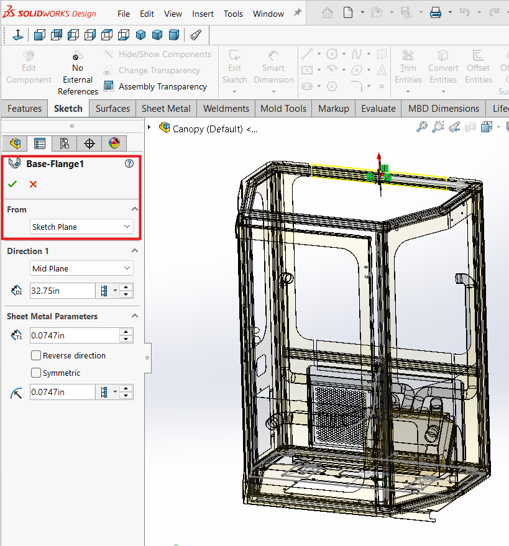Click the View Selector telescope icon
The width and height of the screenshot is (509, 546).
click(196, 35)
